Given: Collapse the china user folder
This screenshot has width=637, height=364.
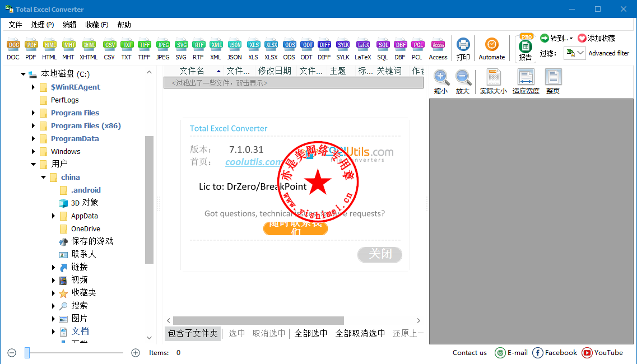Looking at the screenshot, I should pyautogui.click(x=44, y=177).
